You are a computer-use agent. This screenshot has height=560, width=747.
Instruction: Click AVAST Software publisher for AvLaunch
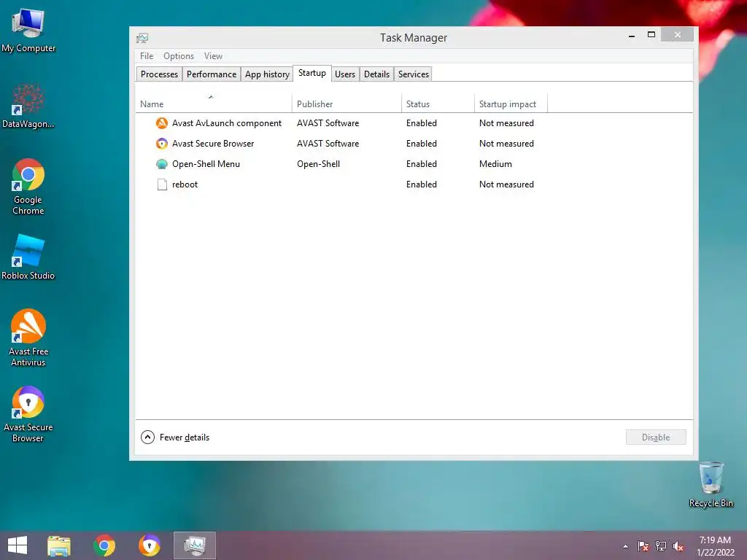(x=328, y=123)
